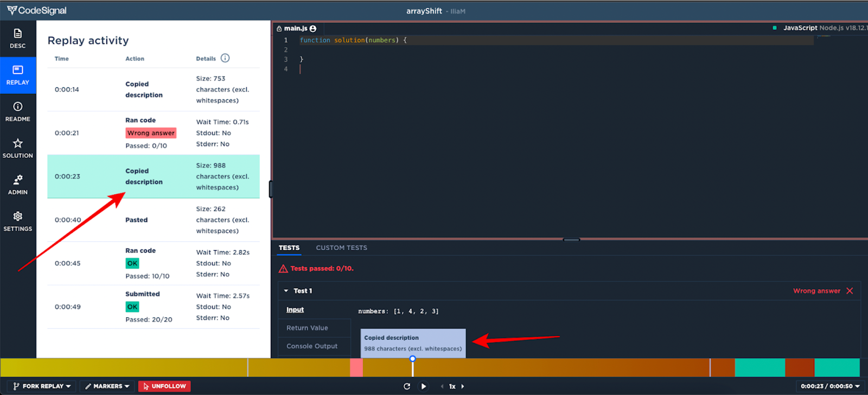This screenshot has width=868, height=395.
Task: Play the replay
Action: [424, 386]
